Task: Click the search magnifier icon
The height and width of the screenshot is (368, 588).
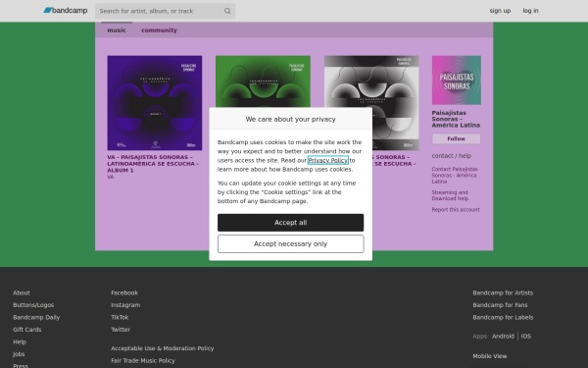Action: click(x=227, y=11)
